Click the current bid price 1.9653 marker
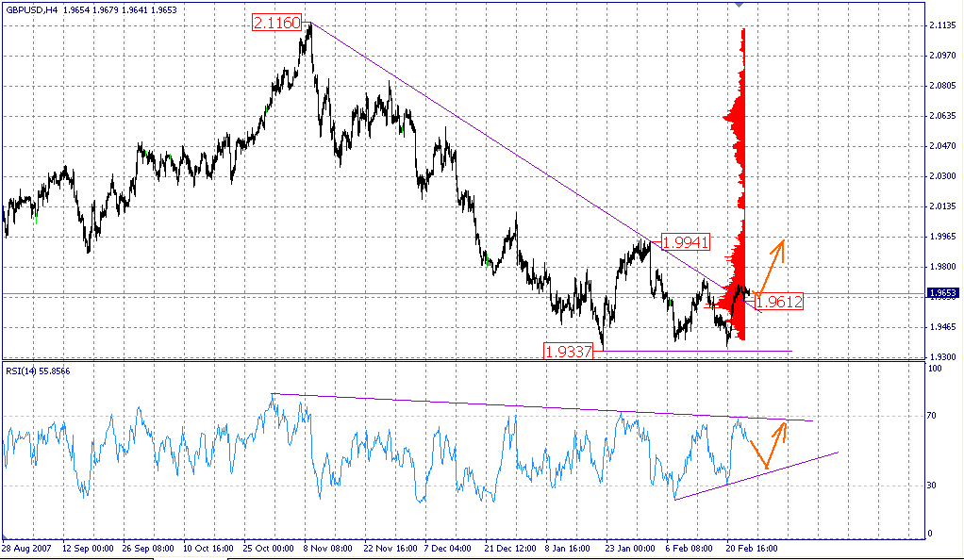The width and height of the screenshot is (964, 560). [943, 292]
